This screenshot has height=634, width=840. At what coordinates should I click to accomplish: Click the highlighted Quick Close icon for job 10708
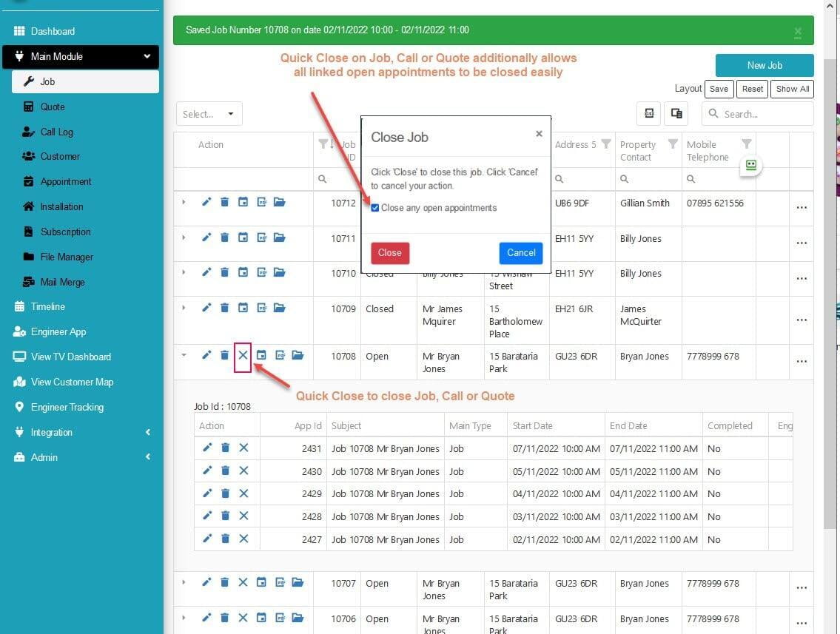(243, 356)
